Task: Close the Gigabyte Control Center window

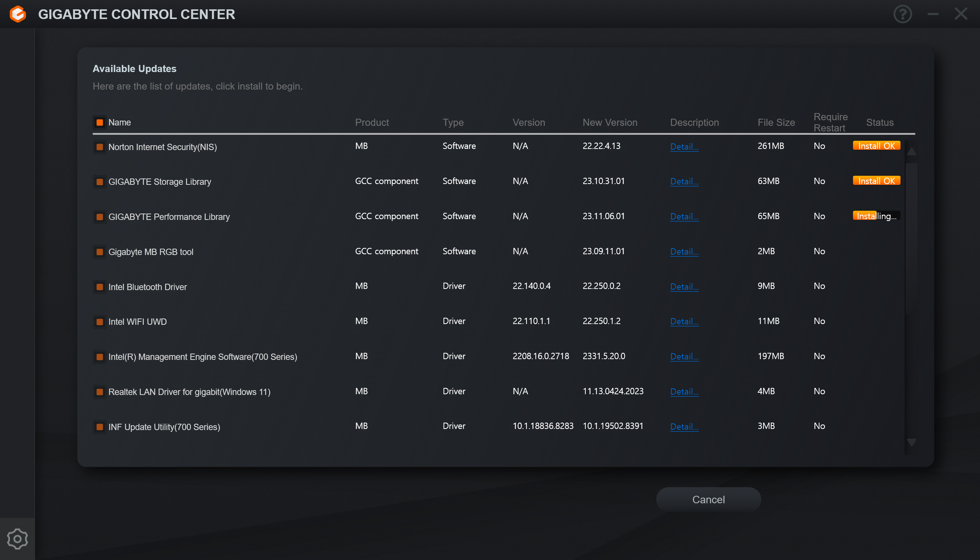Action: (961, 14)
